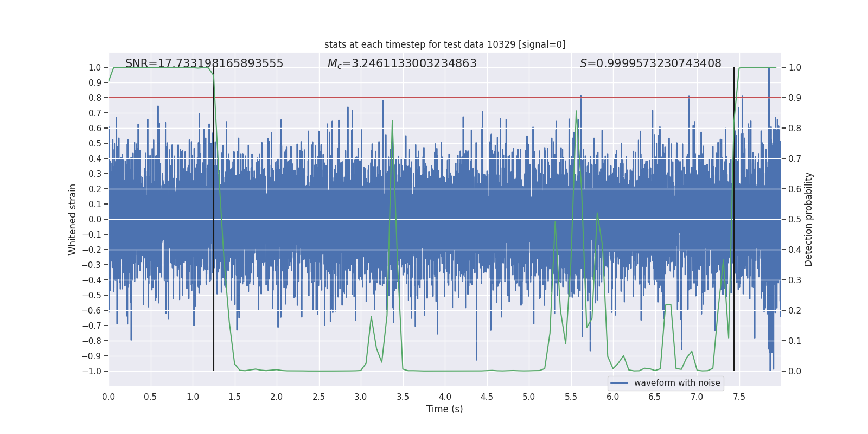Click the 0.4 tick on the detection probability axis
The height and width of the screenshot is (434, 868).
coord(795,250)
